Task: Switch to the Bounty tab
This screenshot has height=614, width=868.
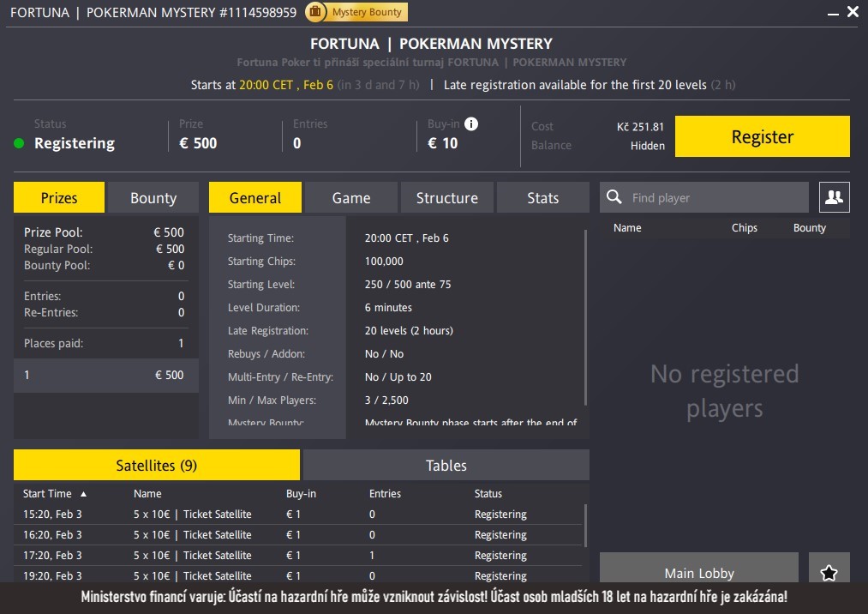Action: 153,197
